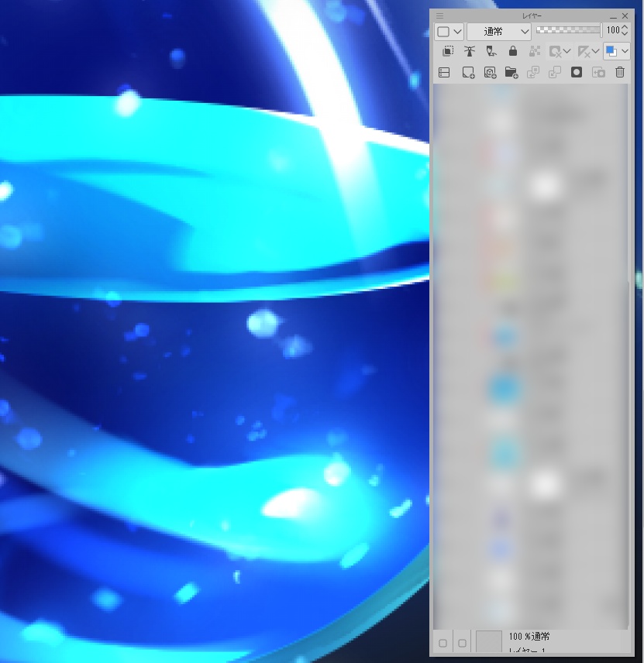Toggle the editing-state box of the bottom layer
Viewport: 644px width, 663px height.
tap(462, 643)
